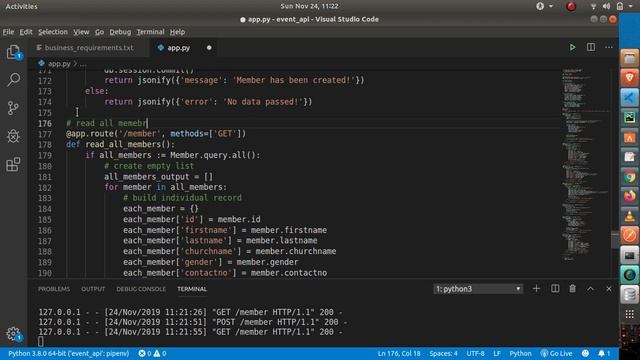
Task: Run Python file with play icon
Action: click(x=572, y=47)
